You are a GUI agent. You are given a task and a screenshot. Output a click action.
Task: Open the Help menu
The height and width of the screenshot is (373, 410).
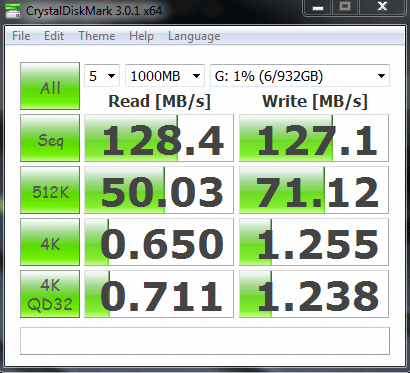(x=141, y=36)
